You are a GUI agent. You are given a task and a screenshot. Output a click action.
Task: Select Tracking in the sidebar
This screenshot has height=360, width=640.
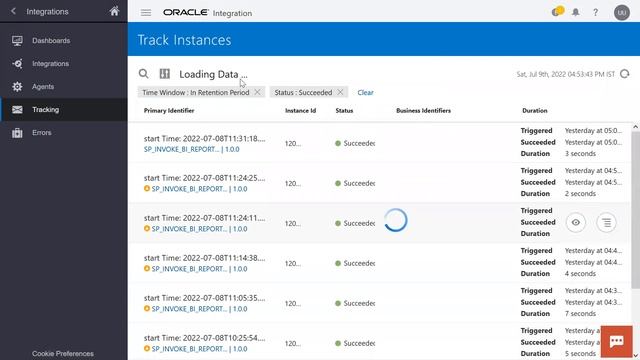tap(64, 109)
